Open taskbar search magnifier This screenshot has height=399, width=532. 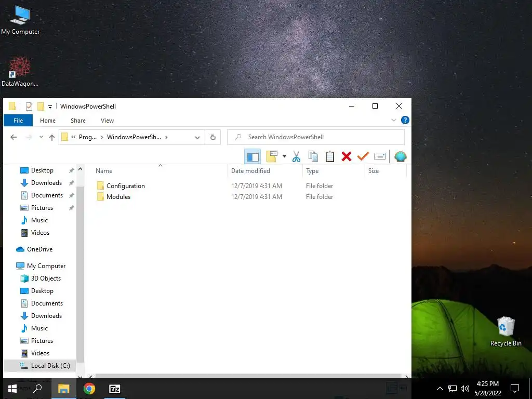tap(37, 389)
